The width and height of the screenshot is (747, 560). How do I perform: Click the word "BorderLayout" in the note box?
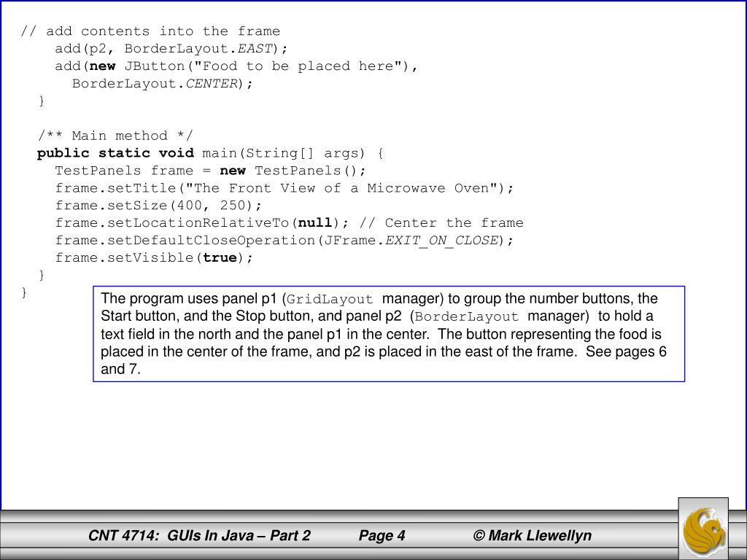pyautogui.click(x=466, y=316)
